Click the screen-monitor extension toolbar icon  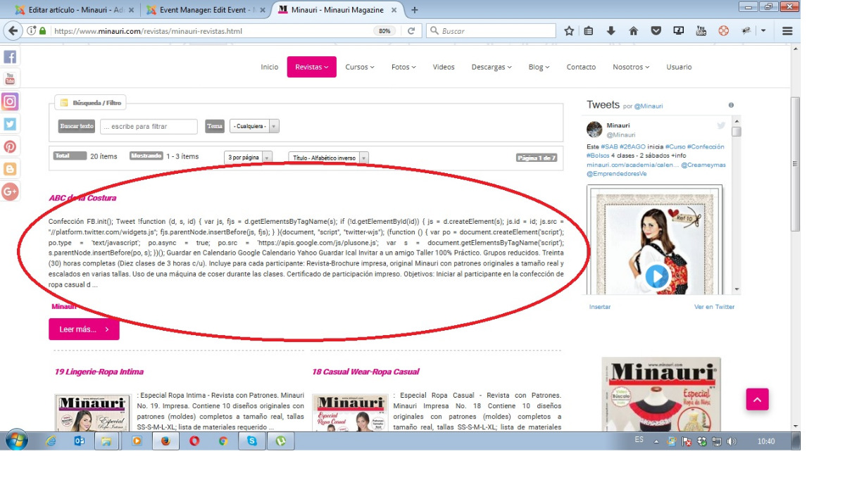pos(678,31)
